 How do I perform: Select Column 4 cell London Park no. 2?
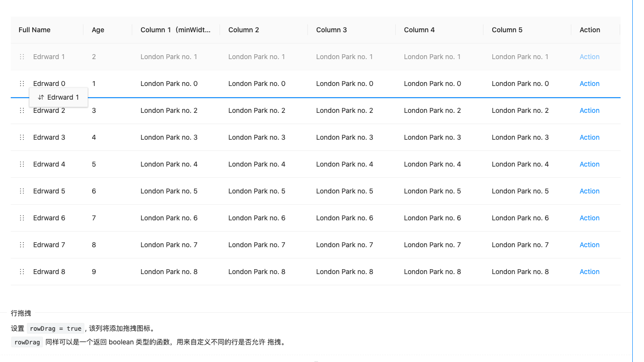[432, 110]
